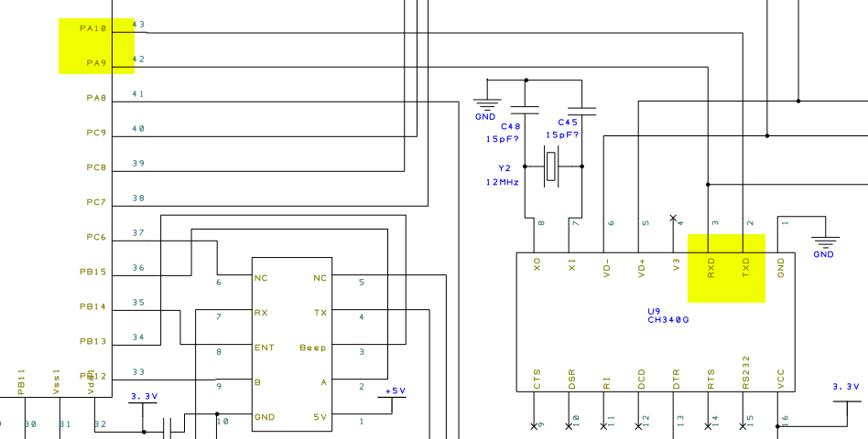This screenshot has height=439, width=868.
Task: Select the +5V power symbol
Action: coord(395,395)
